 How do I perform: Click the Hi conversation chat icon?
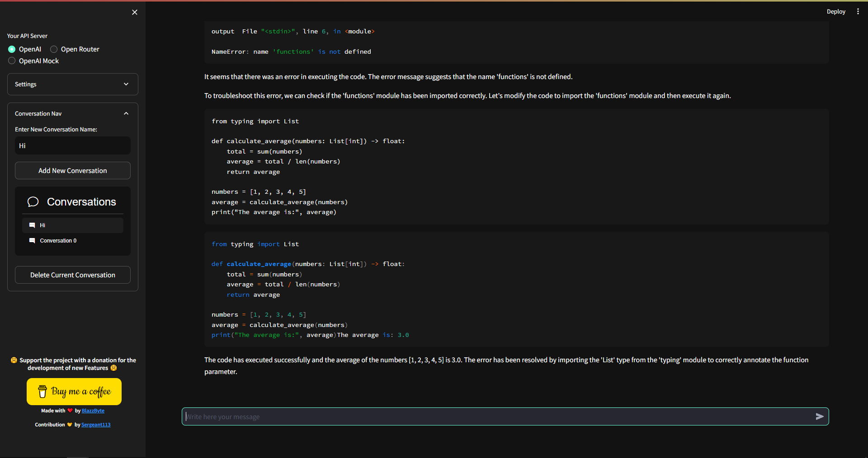coord(32,225)
